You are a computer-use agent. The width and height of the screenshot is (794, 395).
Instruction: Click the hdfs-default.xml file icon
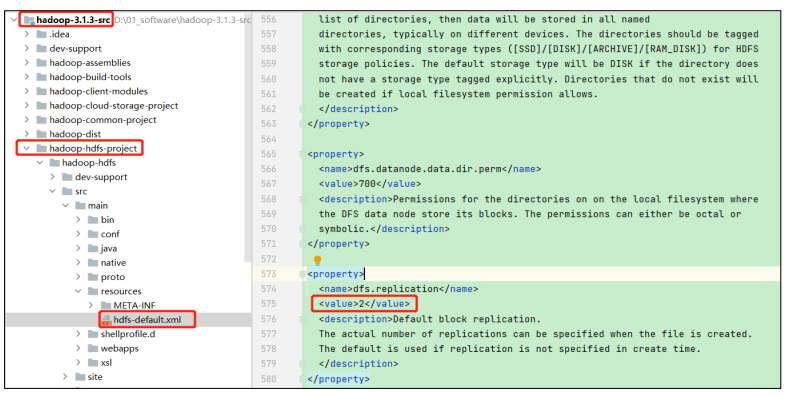point(106,320)
